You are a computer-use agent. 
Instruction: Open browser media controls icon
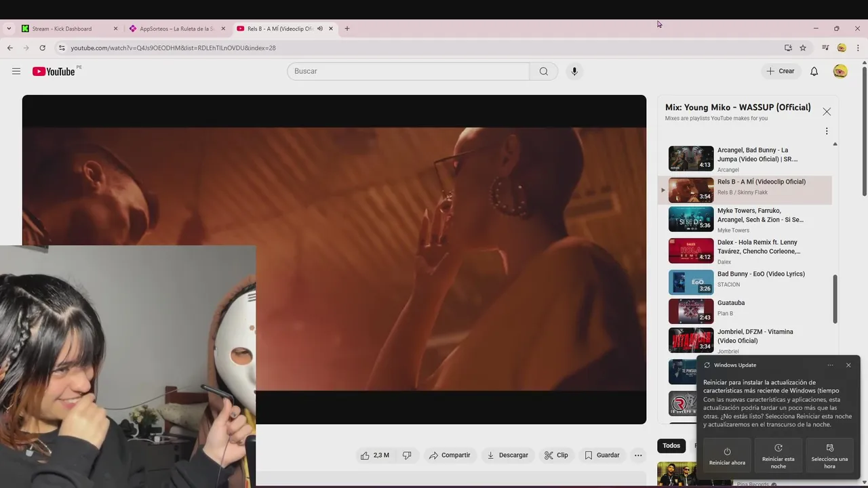825,48
